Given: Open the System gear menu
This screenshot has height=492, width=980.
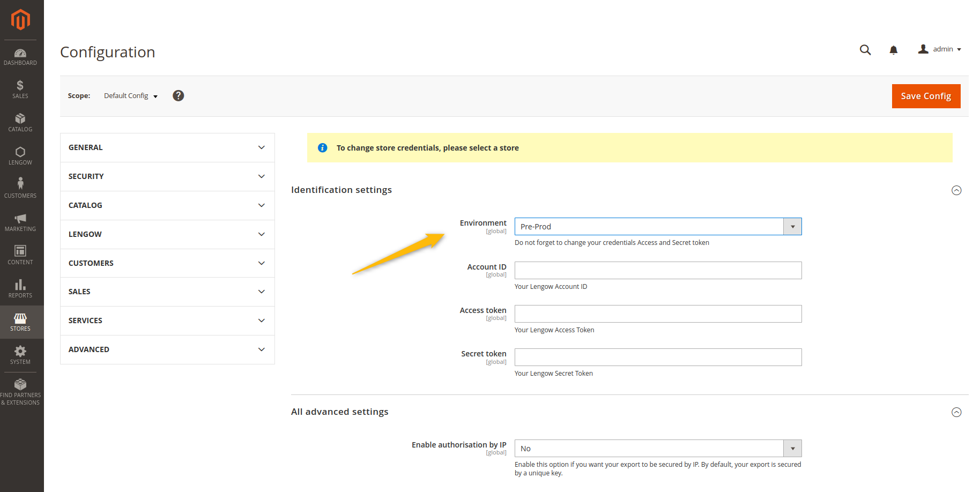Looking at the screenshot, I should coord(20,355).
